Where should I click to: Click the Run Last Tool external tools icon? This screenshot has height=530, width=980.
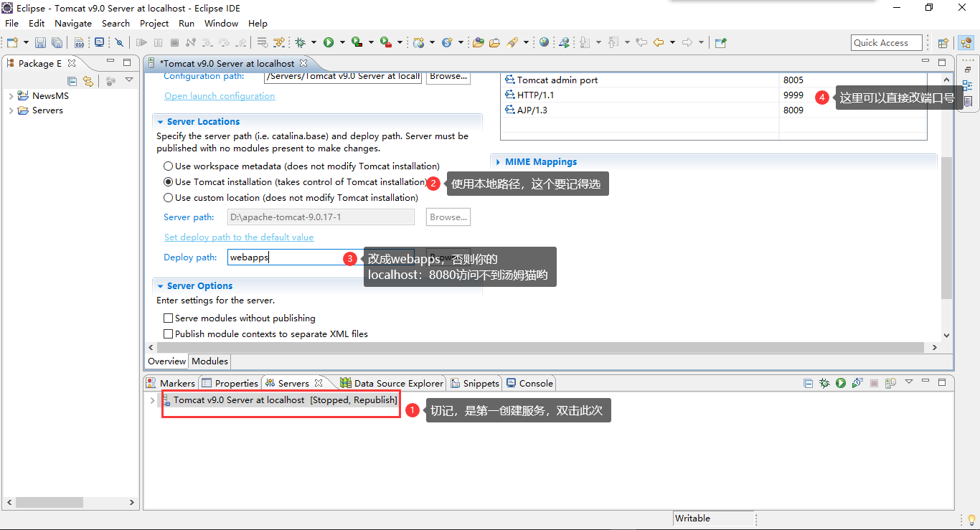386,42
